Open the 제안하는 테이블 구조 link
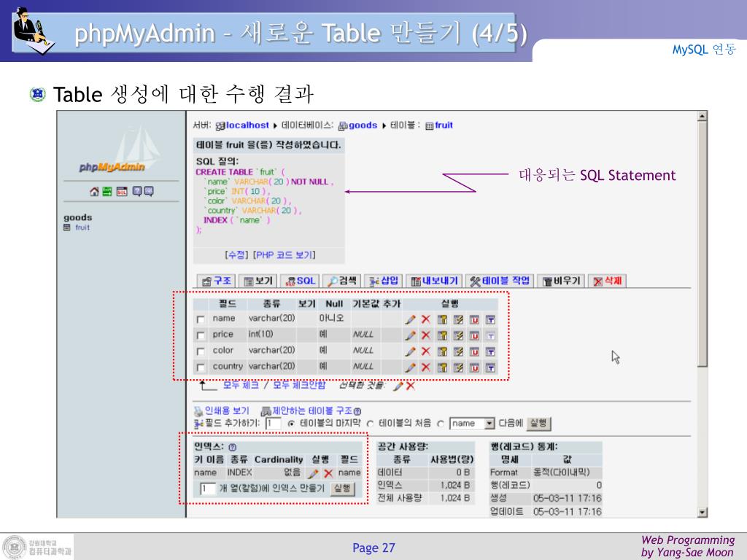747x560 pixels. (312, 411)
